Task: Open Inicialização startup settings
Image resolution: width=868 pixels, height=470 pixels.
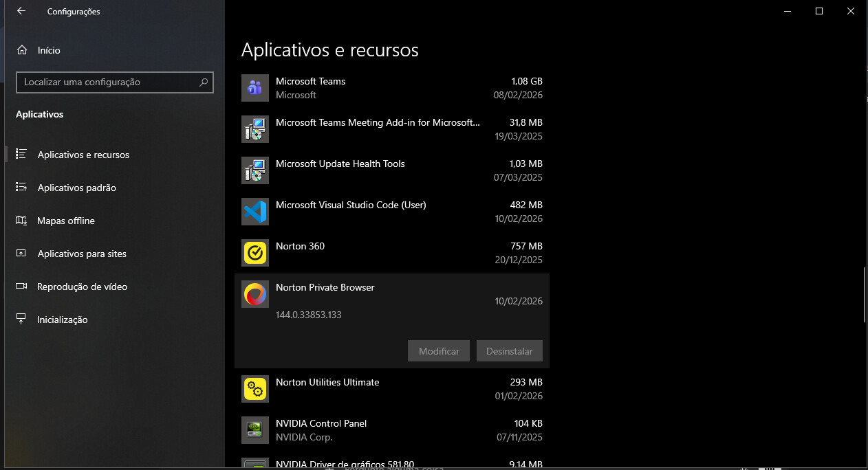Action: pos(62,320)
